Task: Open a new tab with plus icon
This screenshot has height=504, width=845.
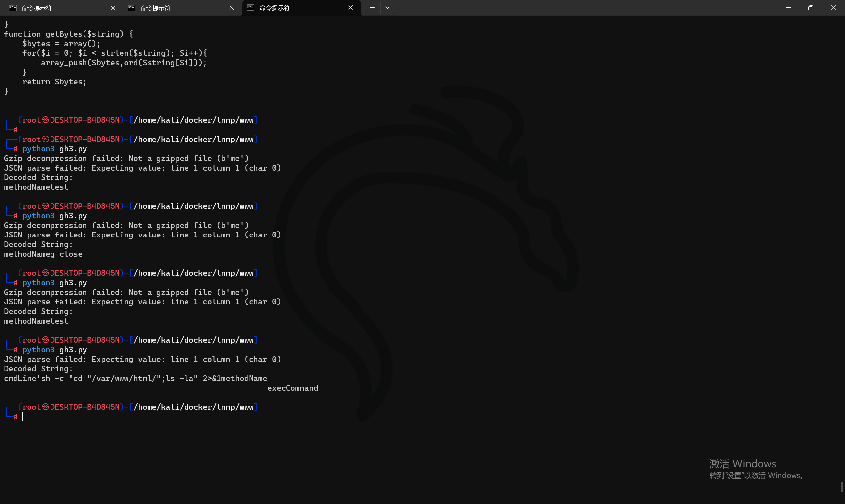Action: click(372, 8)
